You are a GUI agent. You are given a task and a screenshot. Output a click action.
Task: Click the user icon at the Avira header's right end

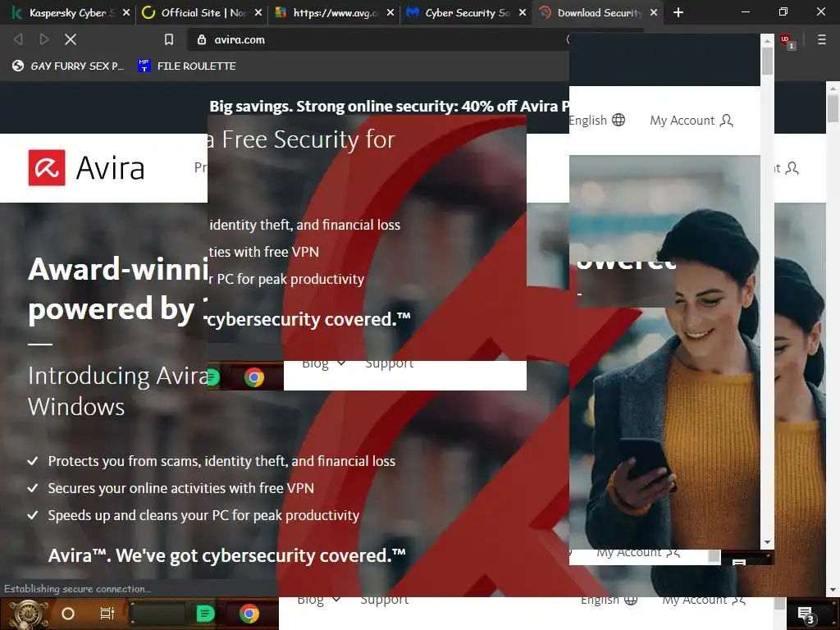point(792,168)
